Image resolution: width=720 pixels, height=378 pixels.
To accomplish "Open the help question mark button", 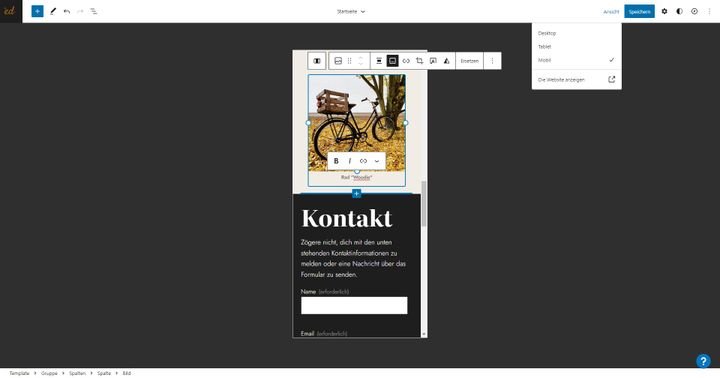I will click(x=703, y=361).
